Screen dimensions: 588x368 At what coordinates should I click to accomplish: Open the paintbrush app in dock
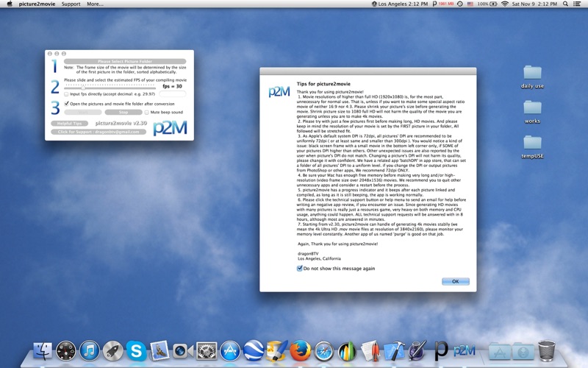click(277, 351)
